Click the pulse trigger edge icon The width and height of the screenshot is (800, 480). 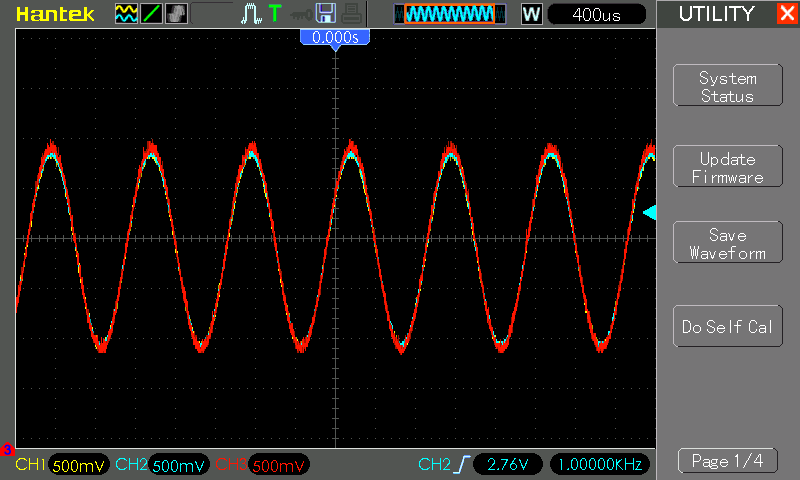coord(251,14)
